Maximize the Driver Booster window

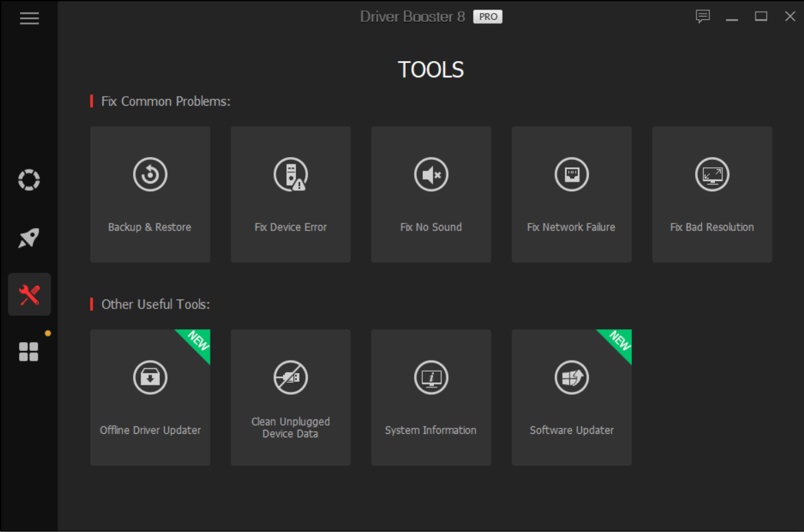[x=761, y=16]
